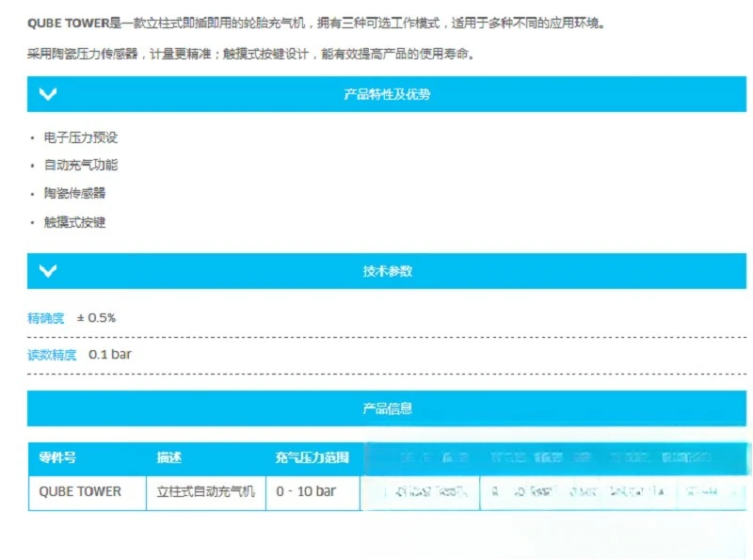The width and height of the screenshot is (753, 560).
Task: Select the 0 - 10 bar cell
Action: point(312,493)
